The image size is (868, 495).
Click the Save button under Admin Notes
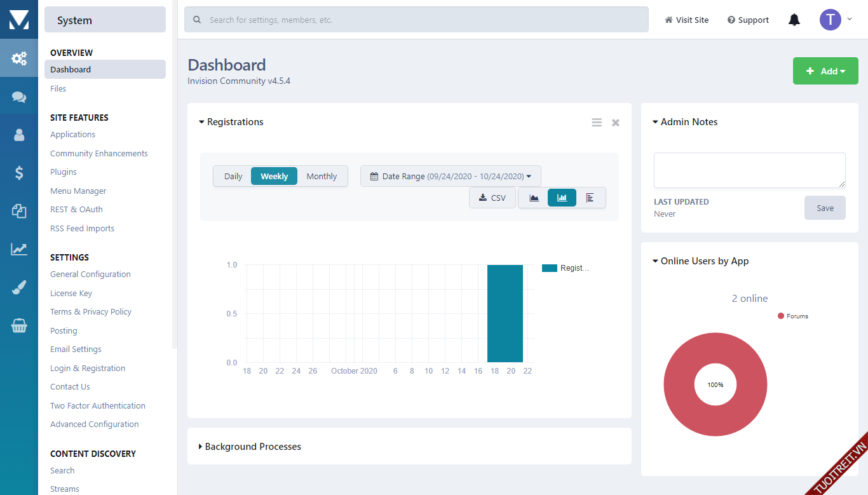[824, 208]
